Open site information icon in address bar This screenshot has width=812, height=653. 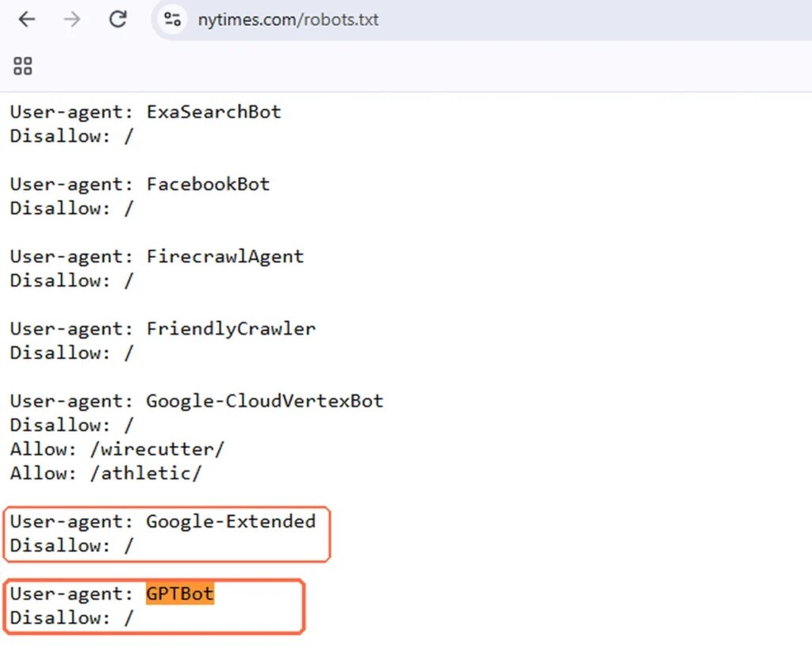pos(172,20)
